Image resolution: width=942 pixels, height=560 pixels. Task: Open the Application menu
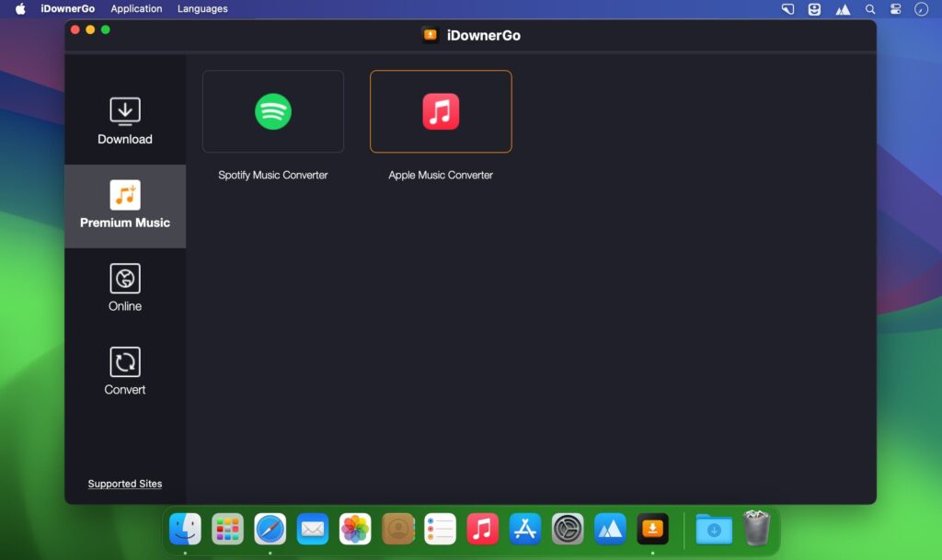pyautogui.click(x=136, y=8)
